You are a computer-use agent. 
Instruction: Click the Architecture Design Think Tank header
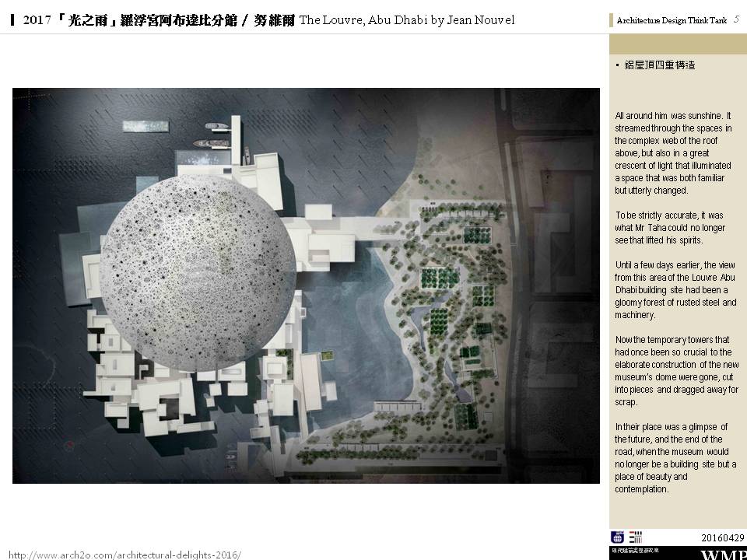click(x=671, y=21)
